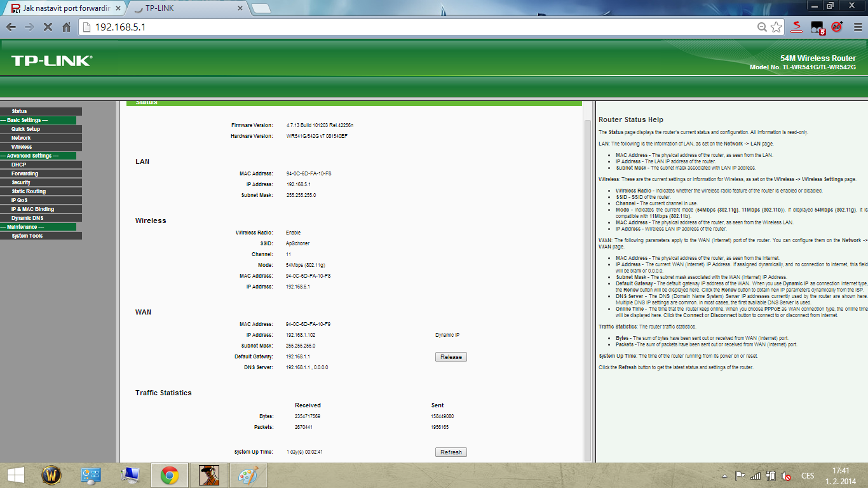
Task: Open the extension showing badge number 5
Action: coord(817,27)
